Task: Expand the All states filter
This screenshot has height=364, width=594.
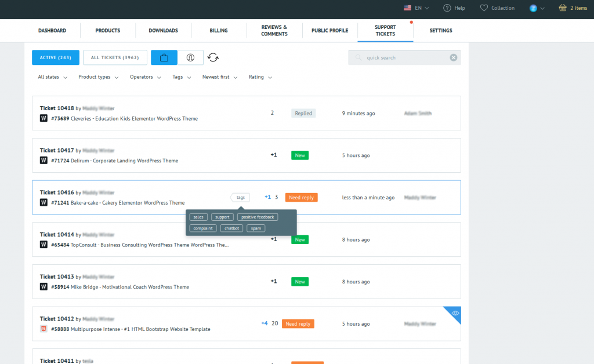Action: [52, 77]
